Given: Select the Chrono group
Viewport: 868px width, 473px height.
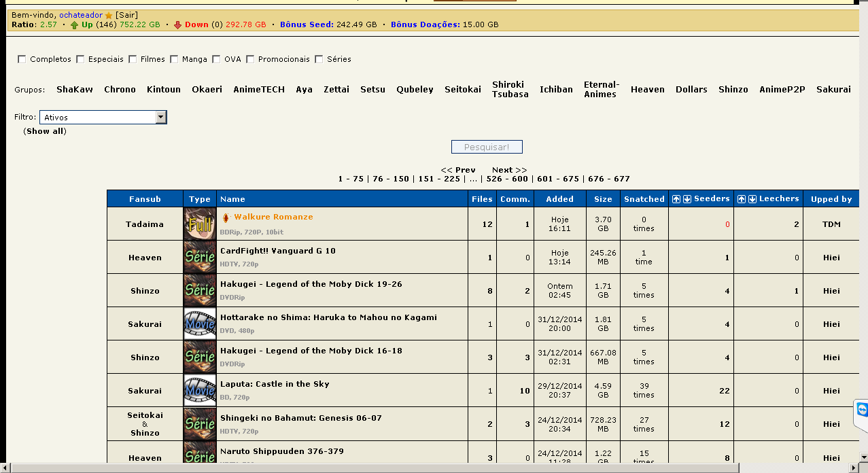Looking at the screenshot, I should pyautogui.click(x=120, y=90).
